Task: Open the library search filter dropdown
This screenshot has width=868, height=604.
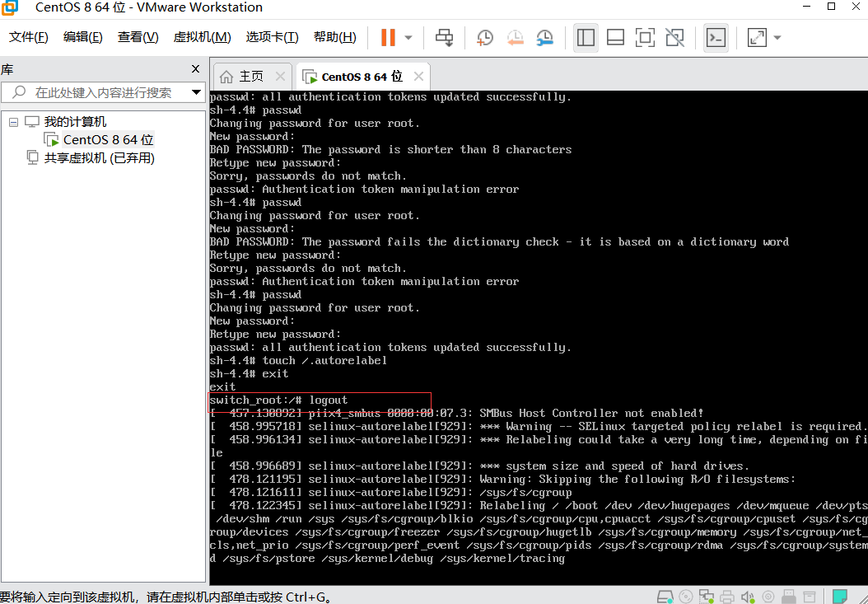Action: click(x=196, y=92)
